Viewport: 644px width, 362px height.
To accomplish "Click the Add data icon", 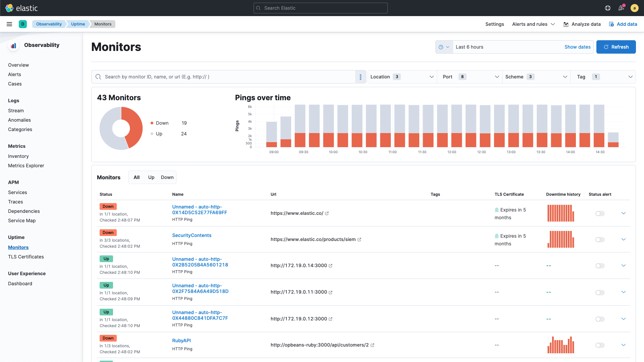I will click(x=611, y=24).
